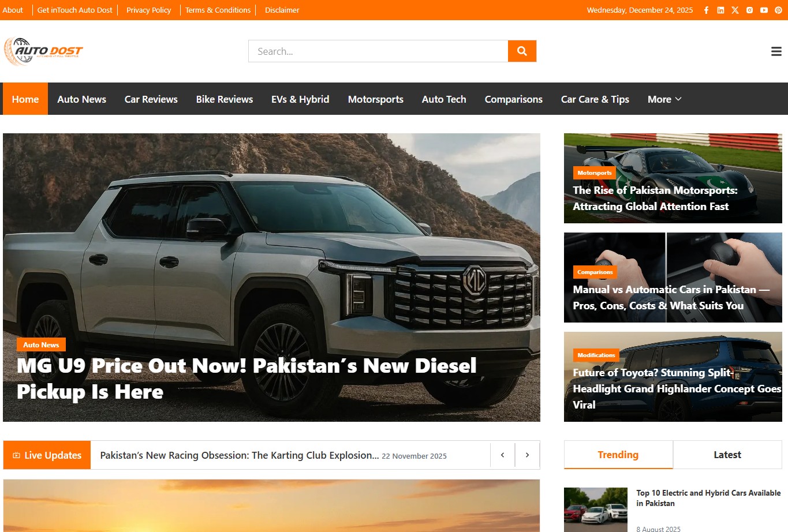Open the Facebook social icon
The image size is (788, 532).
(x=706, y=10)
